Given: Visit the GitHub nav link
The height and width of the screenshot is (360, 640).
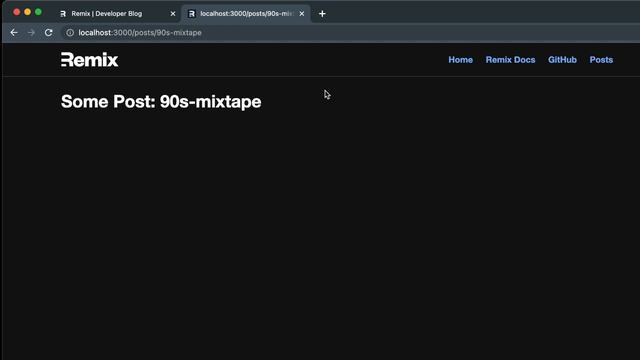Looking at the screenshot, I should 562,60.
